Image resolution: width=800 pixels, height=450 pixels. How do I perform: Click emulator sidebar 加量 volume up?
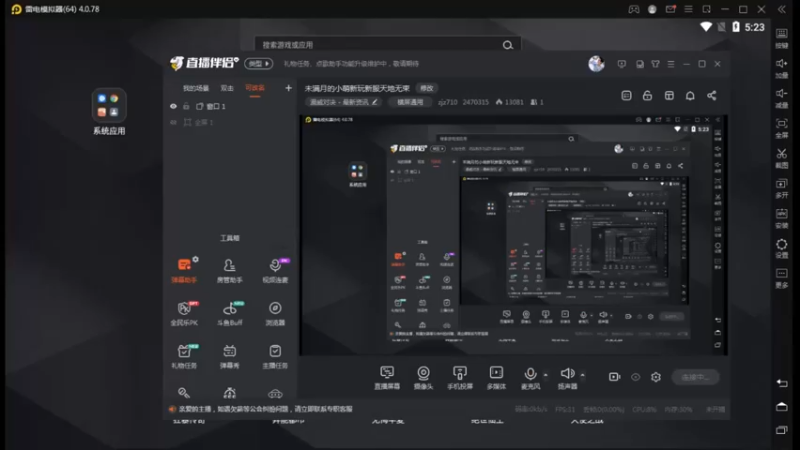coord(782,68)
